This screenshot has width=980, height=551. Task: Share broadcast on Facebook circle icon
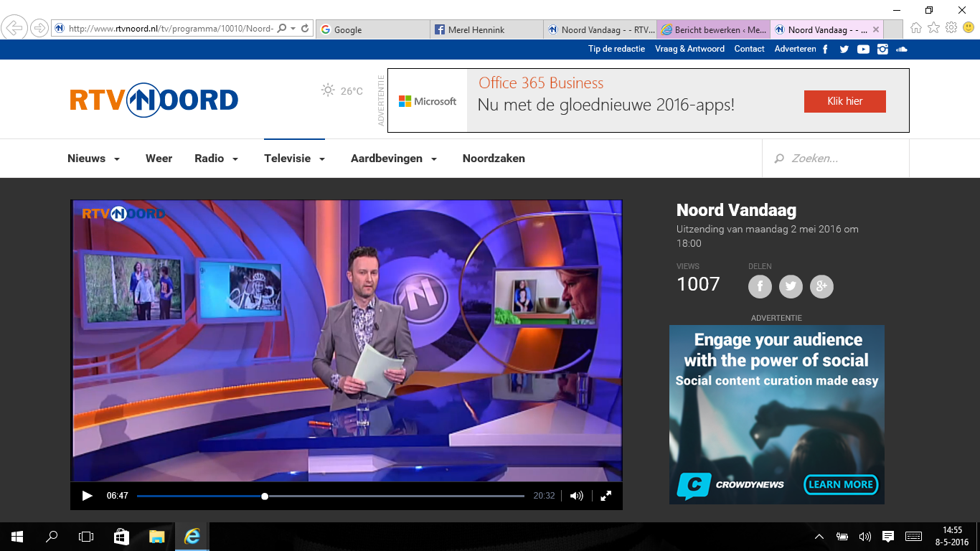tap(760, 286)
